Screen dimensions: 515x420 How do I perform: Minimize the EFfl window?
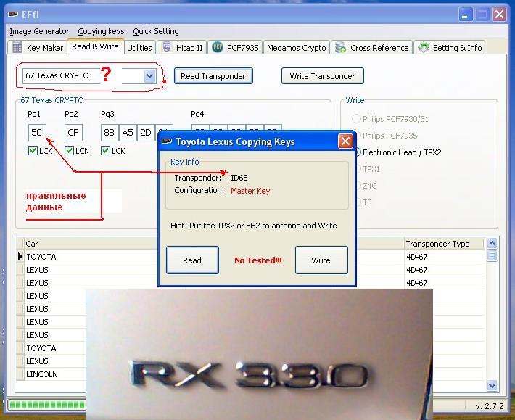(x=466, y=15)
